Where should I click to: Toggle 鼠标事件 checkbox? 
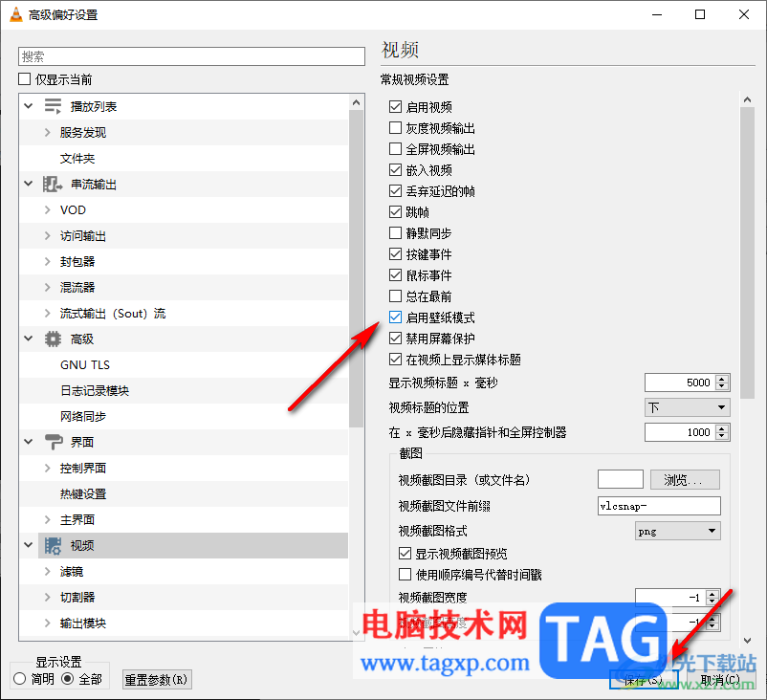[395, 274]
